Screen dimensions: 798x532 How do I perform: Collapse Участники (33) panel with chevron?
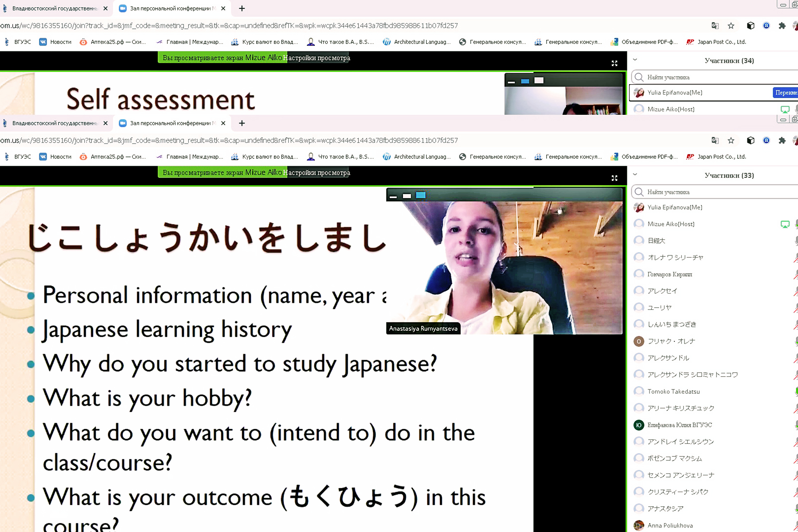(x=635, y=174)
